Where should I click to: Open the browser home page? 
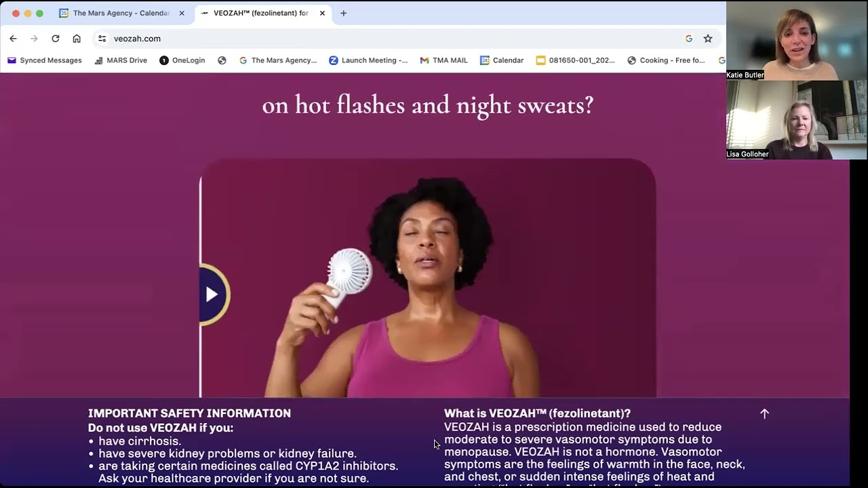[x=77, y=39]
